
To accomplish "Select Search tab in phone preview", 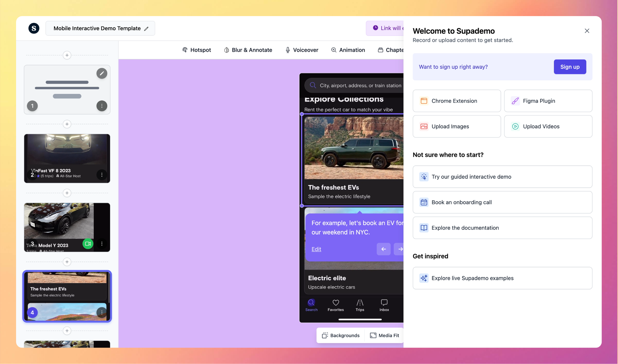I will (x=311, y=305).
